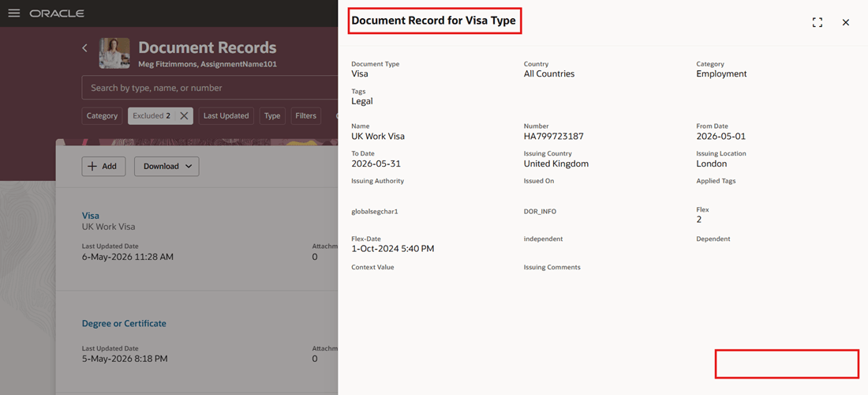
Task: Select the 'Document Record for Visa Type' title
Action: (434, 21)
